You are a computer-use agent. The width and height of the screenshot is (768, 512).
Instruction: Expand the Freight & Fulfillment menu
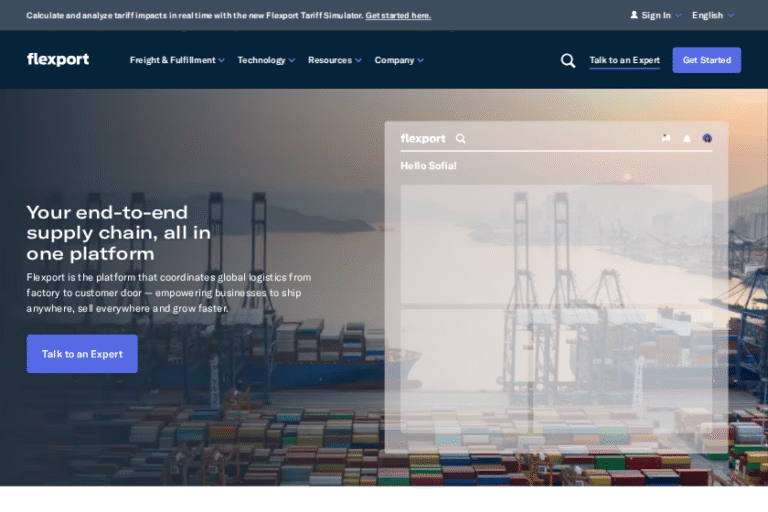177,60
